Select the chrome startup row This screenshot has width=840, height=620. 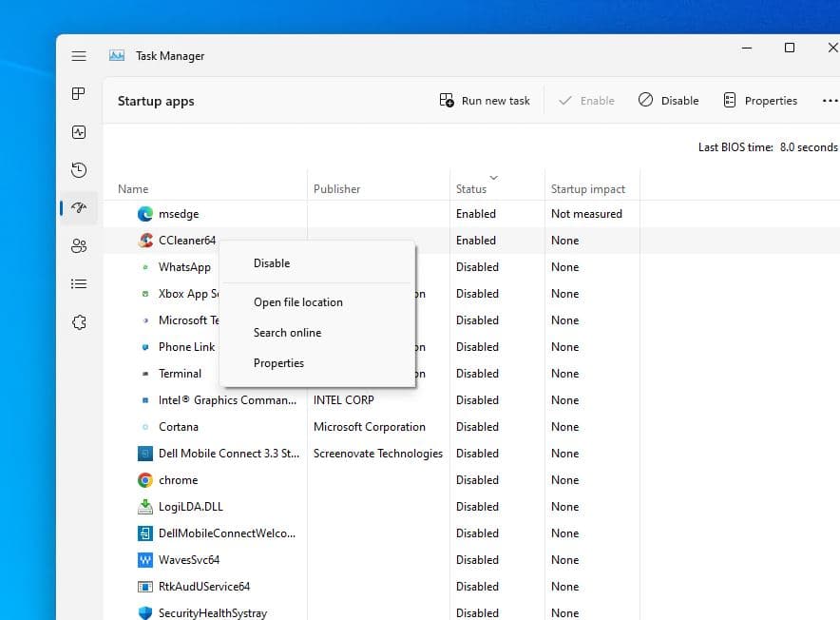178,480
